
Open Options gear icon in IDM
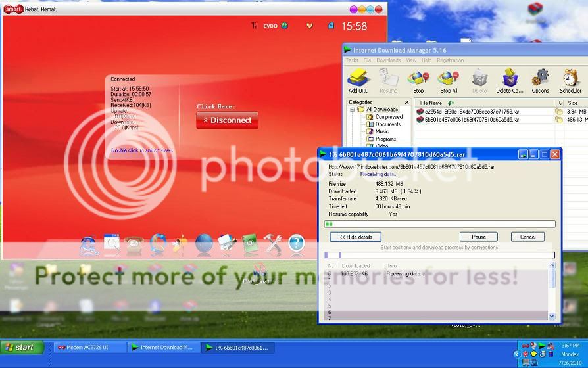[x=540, y=81]
